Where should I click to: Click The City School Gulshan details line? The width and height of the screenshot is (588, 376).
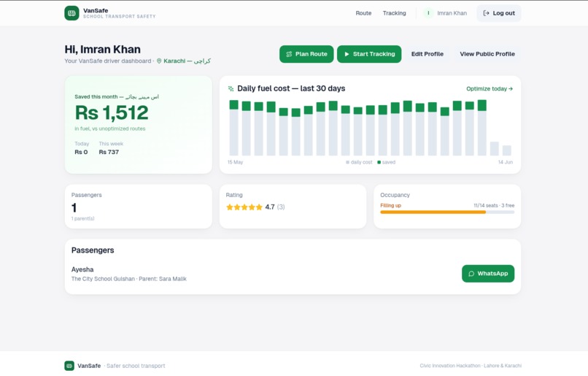(128, 279)
